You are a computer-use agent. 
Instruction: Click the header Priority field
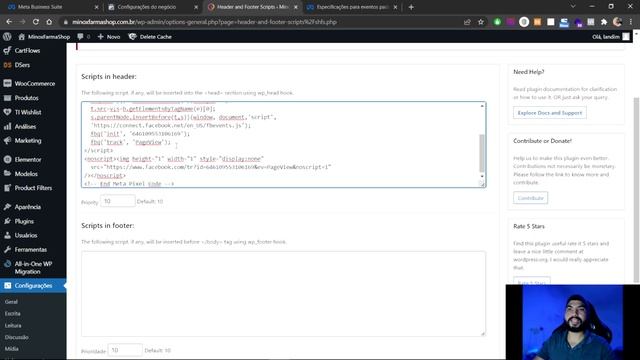click(118, 201)
